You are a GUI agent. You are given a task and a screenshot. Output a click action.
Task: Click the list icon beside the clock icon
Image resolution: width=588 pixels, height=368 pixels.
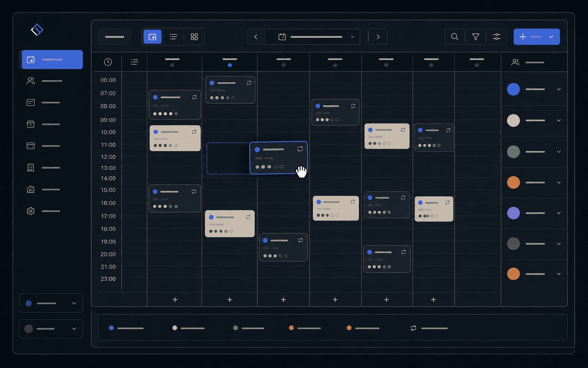pos(135,62)
